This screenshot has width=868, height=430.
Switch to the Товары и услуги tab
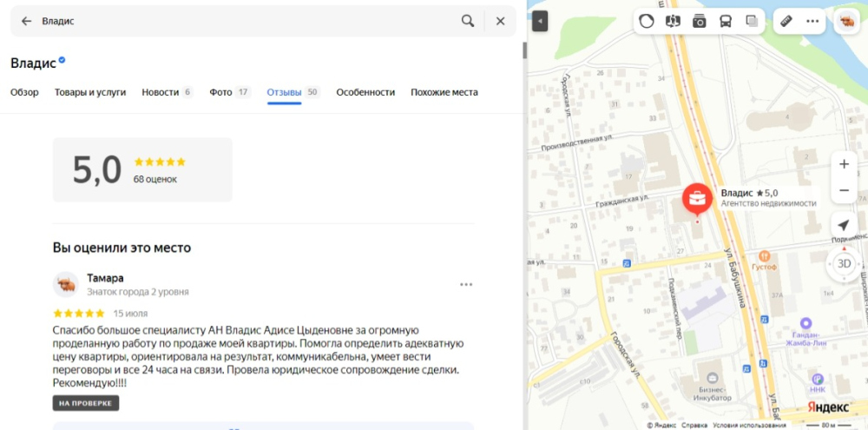click(90, 93)
